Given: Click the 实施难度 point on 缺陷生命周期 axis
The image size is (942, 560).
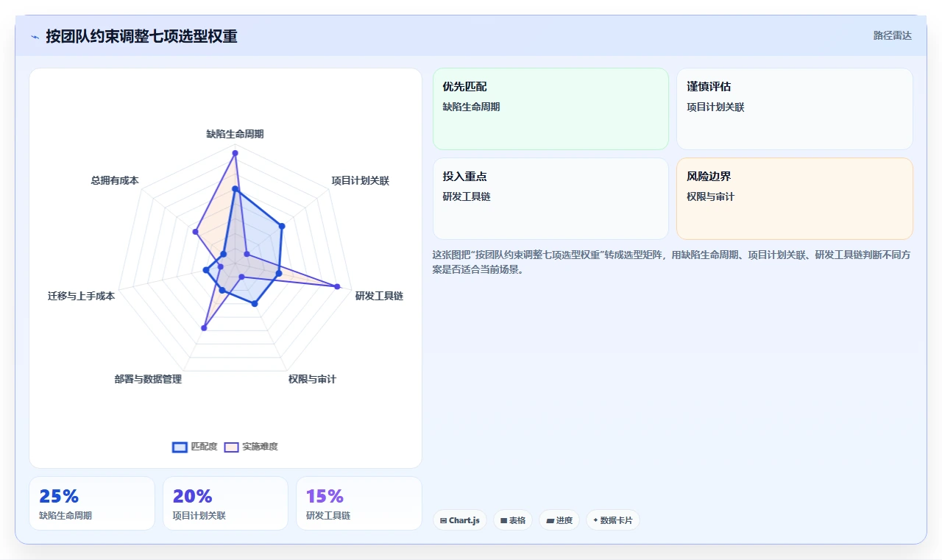Looking at the screenshot, I should tap(235, 153).
